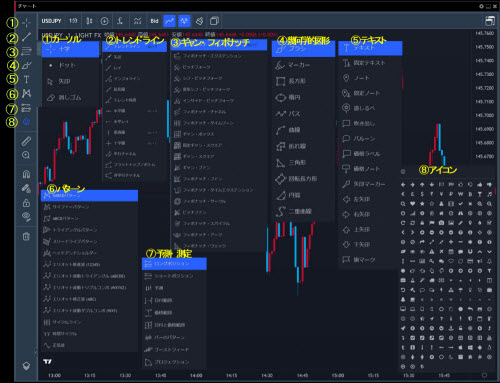Select the T text tool in left sidebar

coord(26,79)
